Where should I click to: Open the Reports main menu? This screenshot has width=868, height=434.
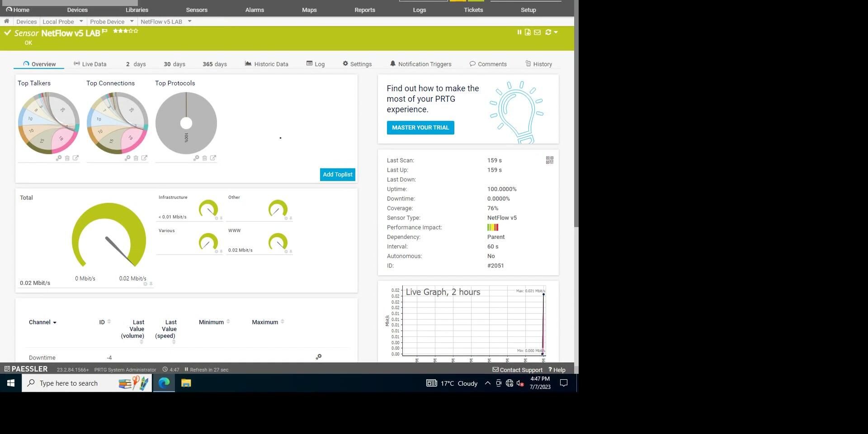[x=365, y=9]
